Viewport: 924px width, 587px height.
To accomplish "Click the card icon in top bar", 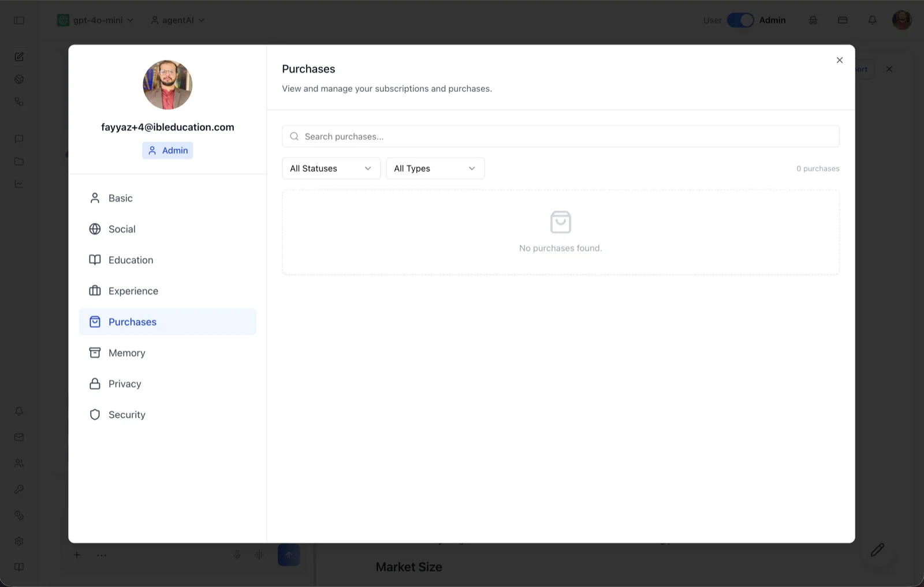I will (843, 20).
